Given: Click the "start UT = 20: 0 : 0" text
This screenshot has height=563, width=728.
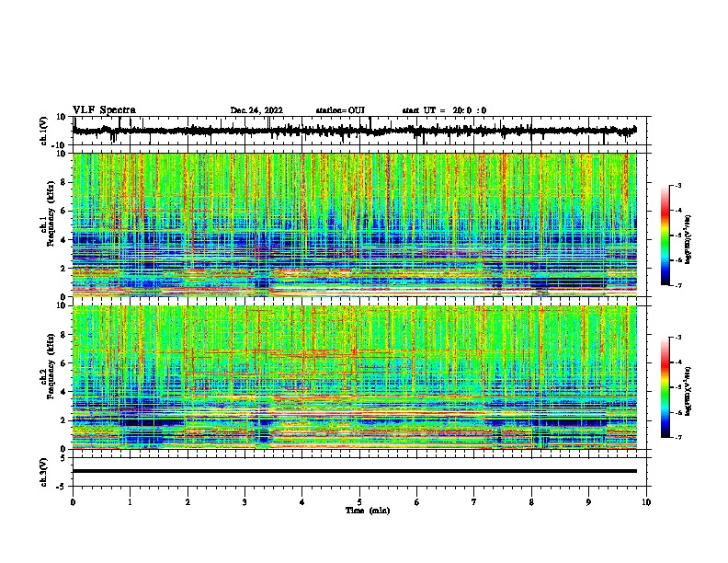Looking at the screenshot, I should click(444, 110).
